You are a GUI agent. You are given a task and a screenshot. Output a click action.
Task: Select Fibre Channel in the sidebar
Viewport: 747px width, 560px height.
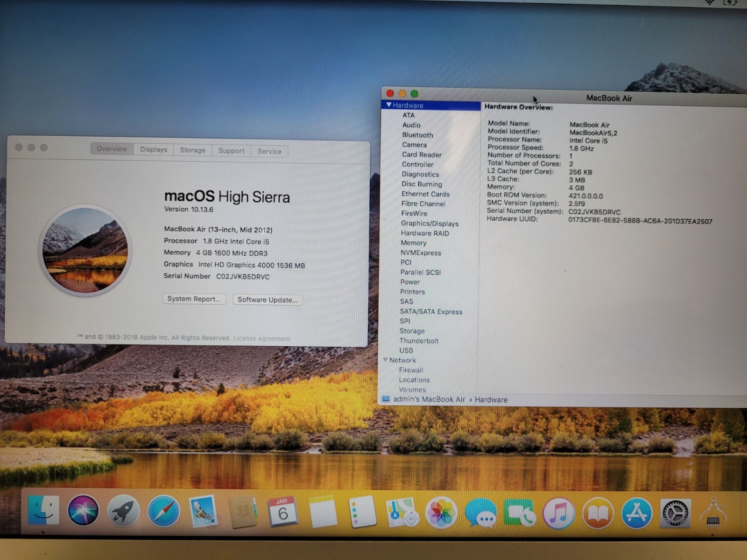(423, 203)
